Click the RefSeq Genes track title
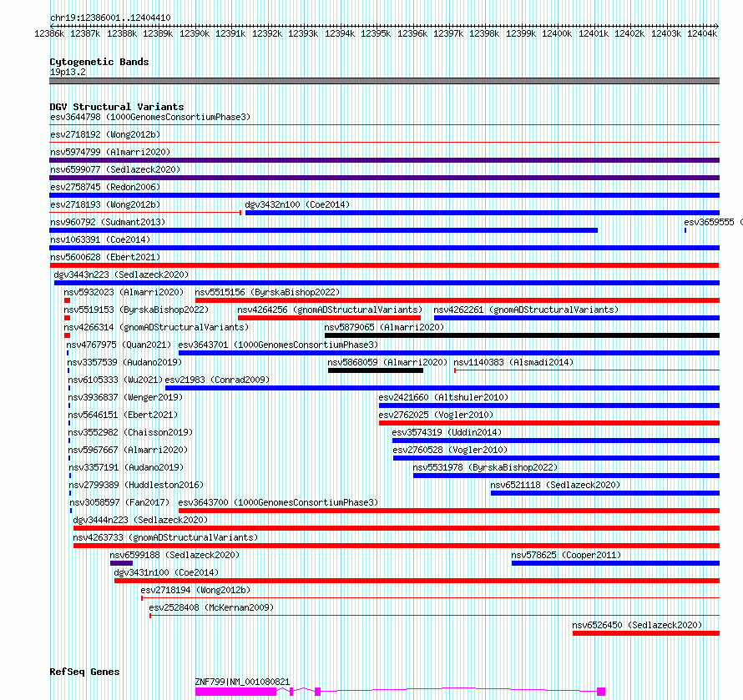The image size is (743, 700). click(x=84, y=672)
